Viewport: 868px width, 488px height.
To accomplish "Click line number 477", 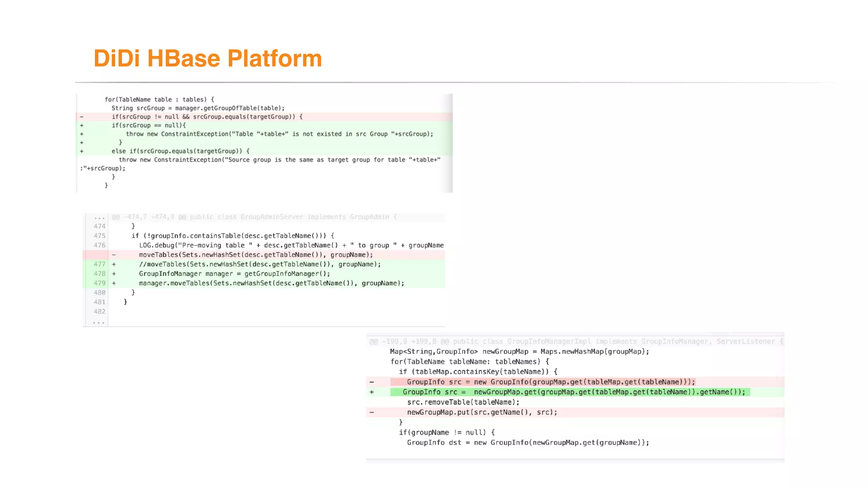I will click(100, 264).
